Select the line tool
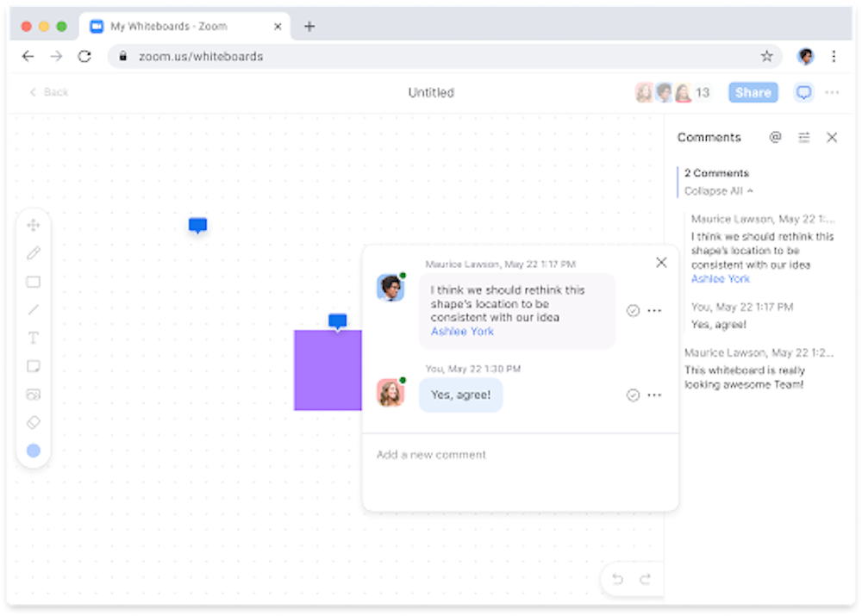The image size is (862, 616). tap(34, 310)
